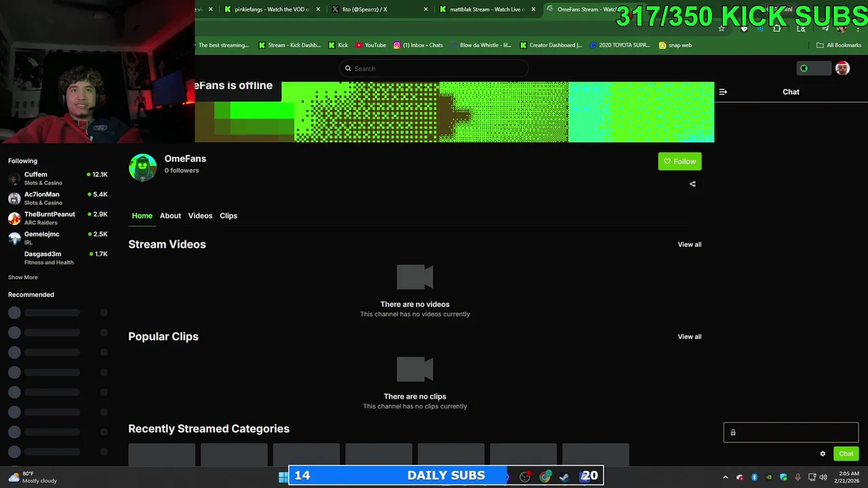868x488 pixels.
Task: Select the Clips channel tab
Action: click(229, 216)
